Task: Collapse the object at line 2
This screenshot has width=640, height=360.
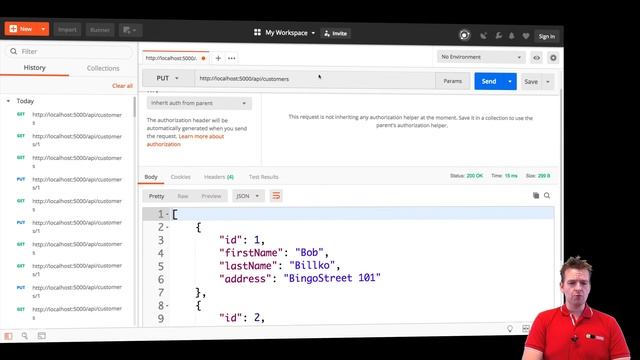Action: pyautogui.click(x=167, y=227)
